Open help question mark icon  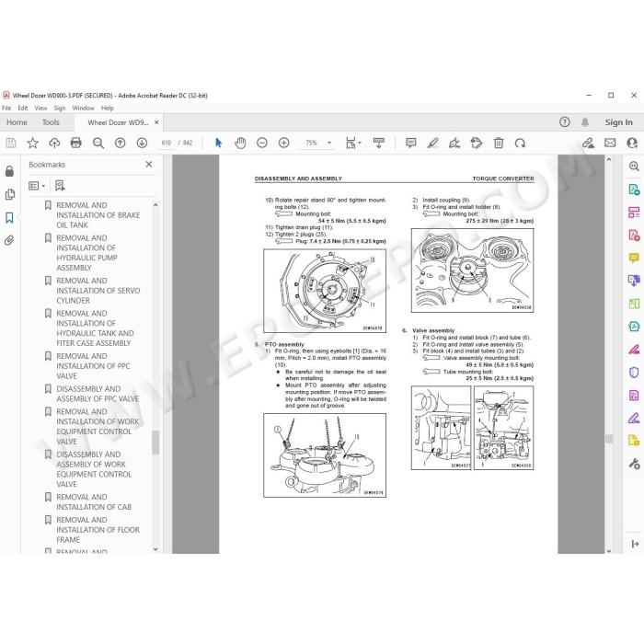click(565, 122)
